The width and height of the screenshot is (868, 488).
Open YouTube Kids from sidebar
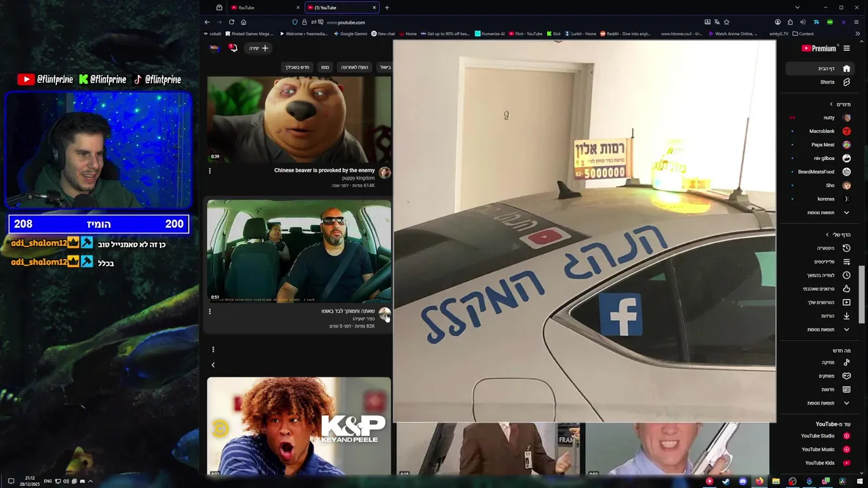point(819,463)
